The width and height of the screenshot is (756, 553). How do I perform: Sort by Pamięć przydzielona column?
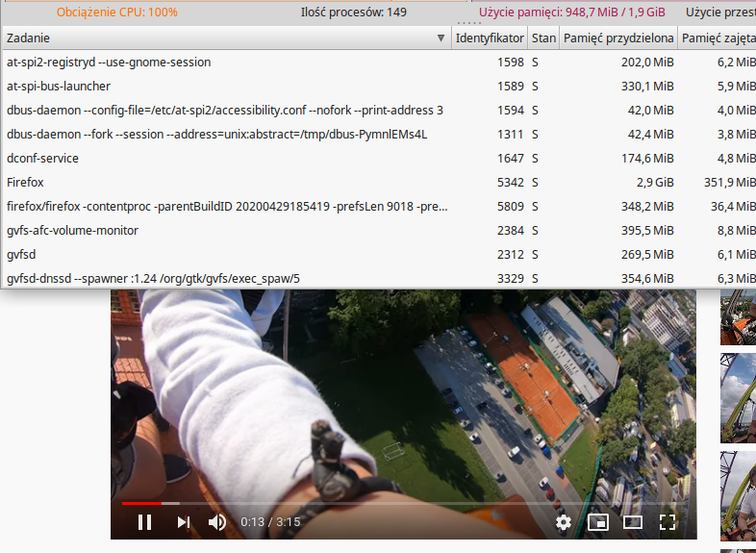[618, 38]
